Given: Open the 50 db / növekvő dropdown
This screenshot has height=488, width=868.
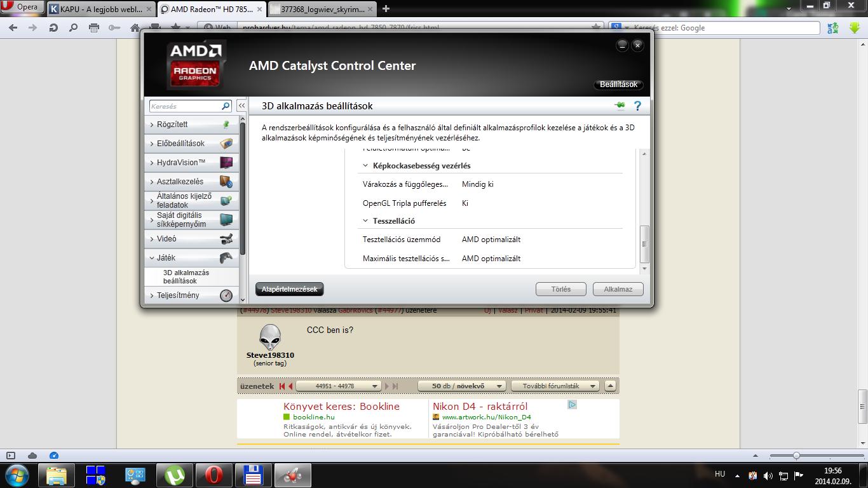Looking at the screenshot, I should click(x=461, y=386).
